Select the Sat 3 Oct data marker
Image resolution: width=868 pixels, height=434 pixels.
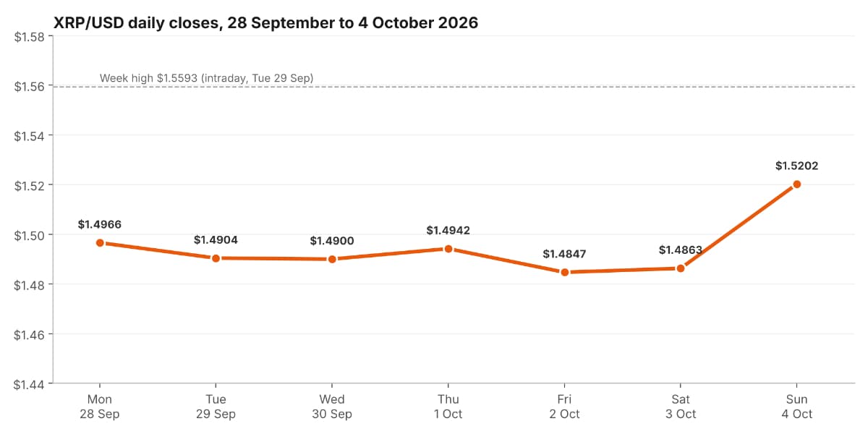[681, 268]
